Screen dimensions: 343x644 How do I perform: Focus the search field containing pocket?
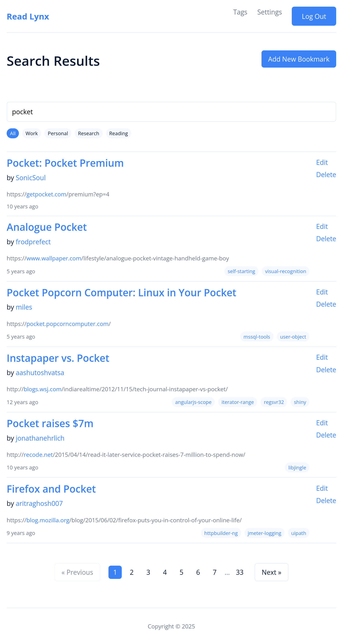click(x=171, y=112)
